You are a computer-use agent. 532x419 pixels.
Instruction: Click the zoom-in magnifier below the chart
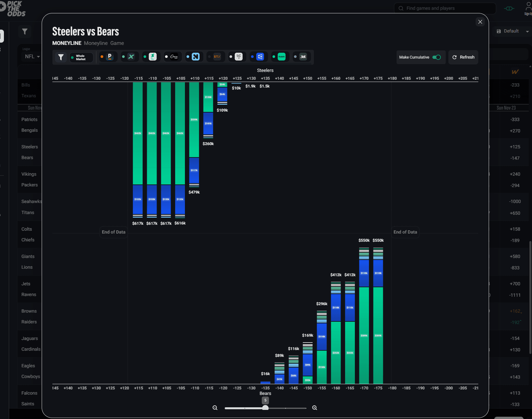pyautogui.click(x=314, y=408)
